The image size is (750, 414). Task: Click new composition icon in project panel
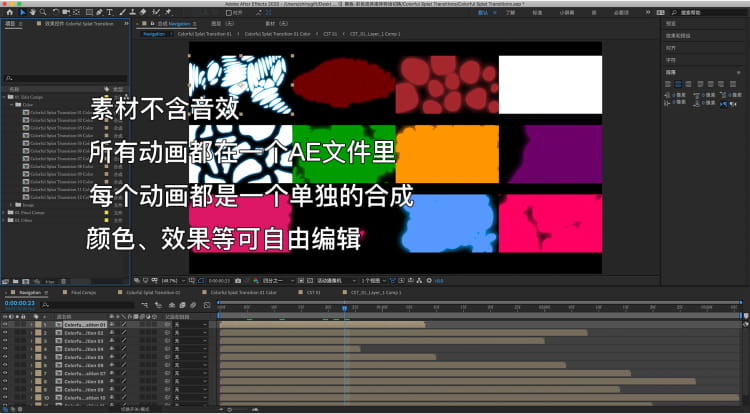pos(26,282)
